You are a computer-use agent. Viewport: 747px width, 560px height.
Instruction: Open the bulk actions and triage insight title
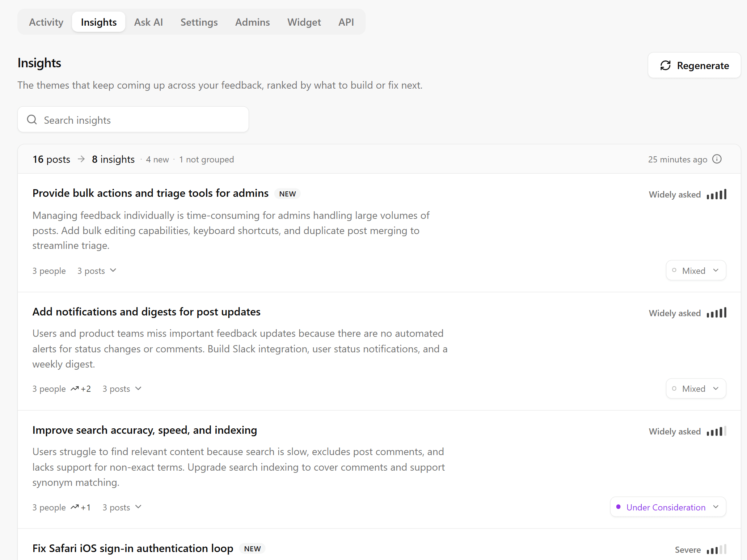tap(151, 193)
